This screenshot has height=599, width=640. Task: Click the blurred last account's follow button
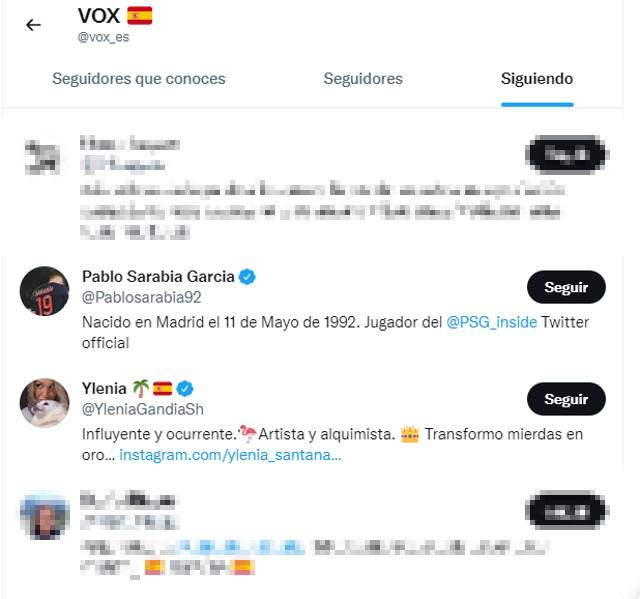pyautogui.click(x=567, y=512)
